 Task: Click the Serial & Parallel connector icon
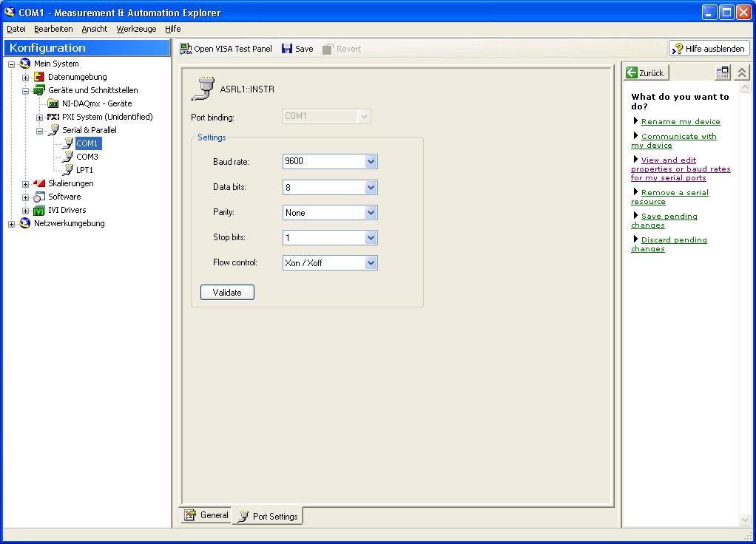click(x=54, y=130)
